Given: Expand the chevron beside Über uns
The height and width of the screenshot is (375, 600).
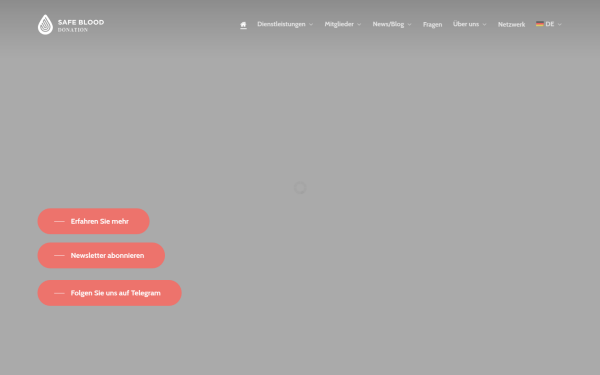Looking at the screenshot, I should click(484, 24).
